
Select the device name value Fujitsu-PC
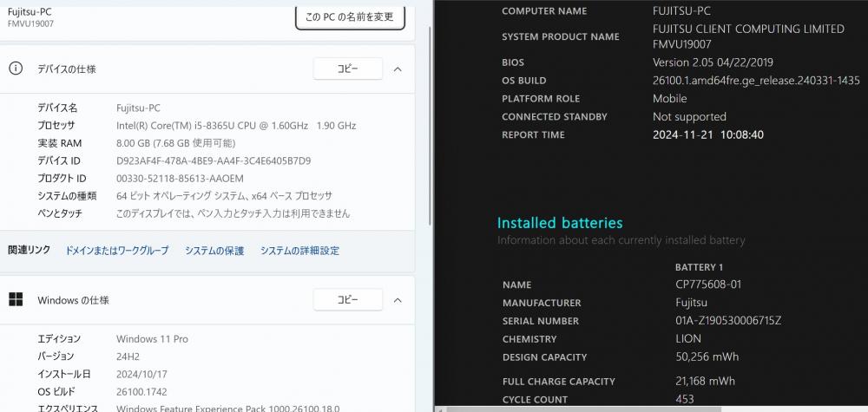[138, 108]
